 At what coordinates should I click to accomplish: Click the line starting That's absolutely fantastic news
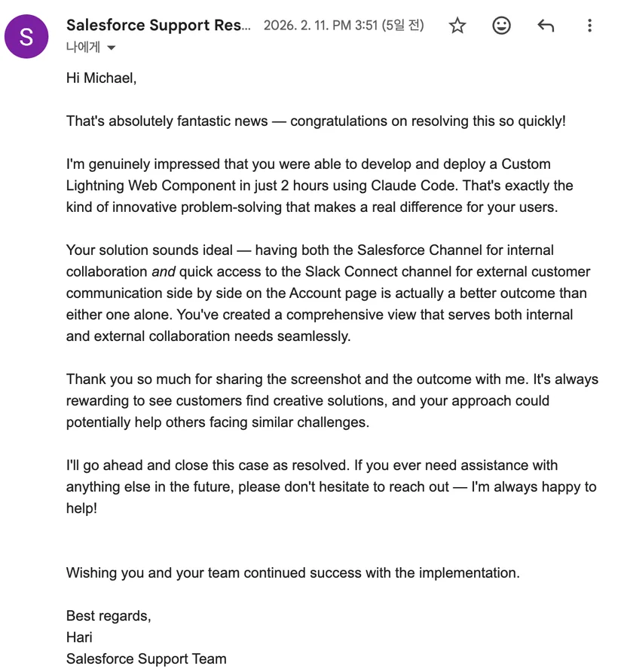pyautogui.click(x=316, y=121)
